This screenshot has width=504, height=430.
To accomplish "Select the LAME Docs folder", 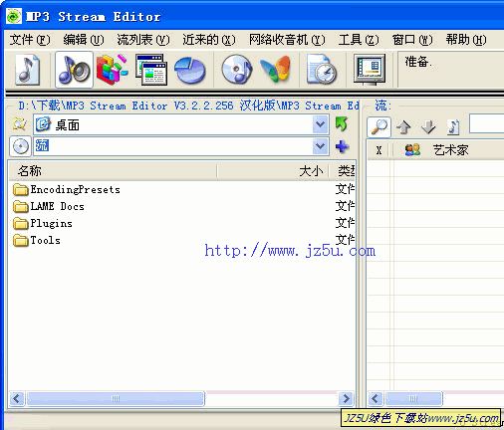I will 49,206.
